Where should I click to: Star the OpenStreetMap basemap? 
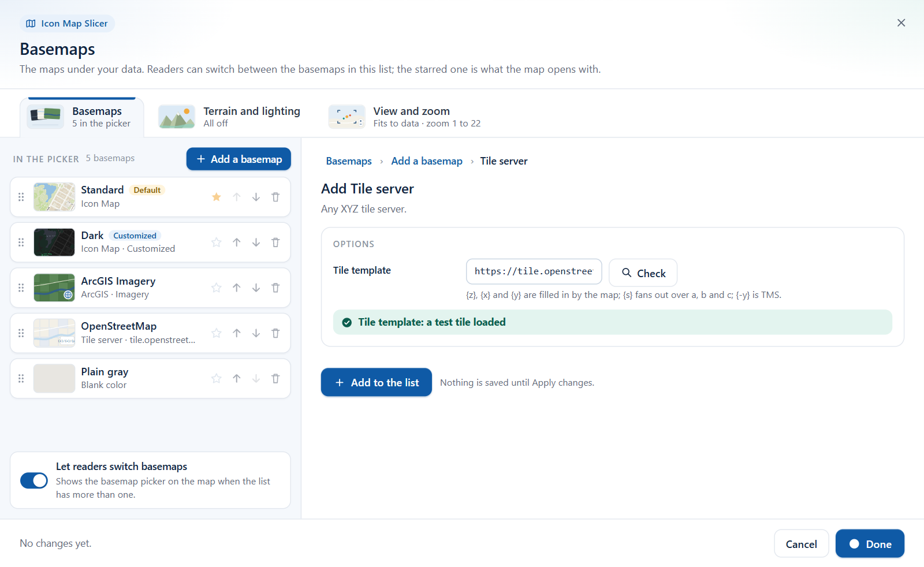coord(217,333)
